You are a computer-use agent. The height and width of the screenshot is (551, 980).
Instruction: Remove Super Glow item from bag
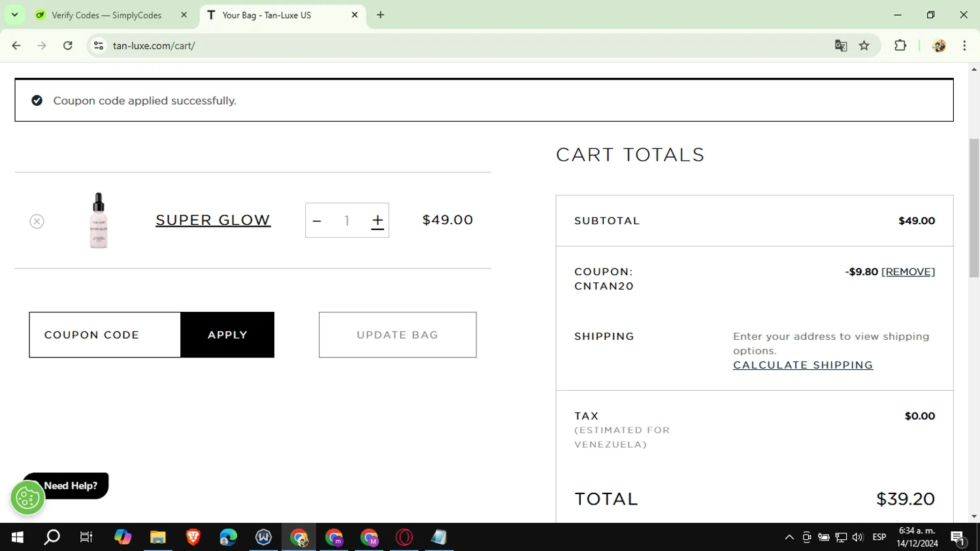coord(37,222)
